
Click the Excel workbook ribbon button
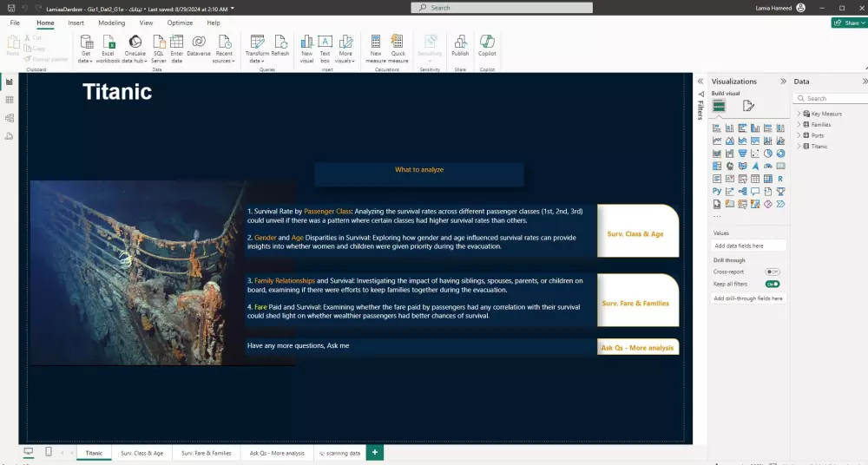[108, 49]
